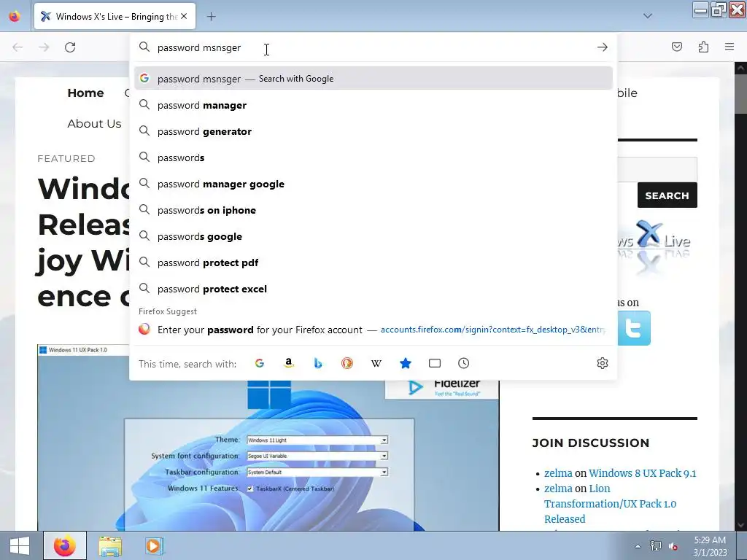Open File Explorer from the taskbar
The image size is (747, 560).
pyautogui.click(x=110, y=546)
